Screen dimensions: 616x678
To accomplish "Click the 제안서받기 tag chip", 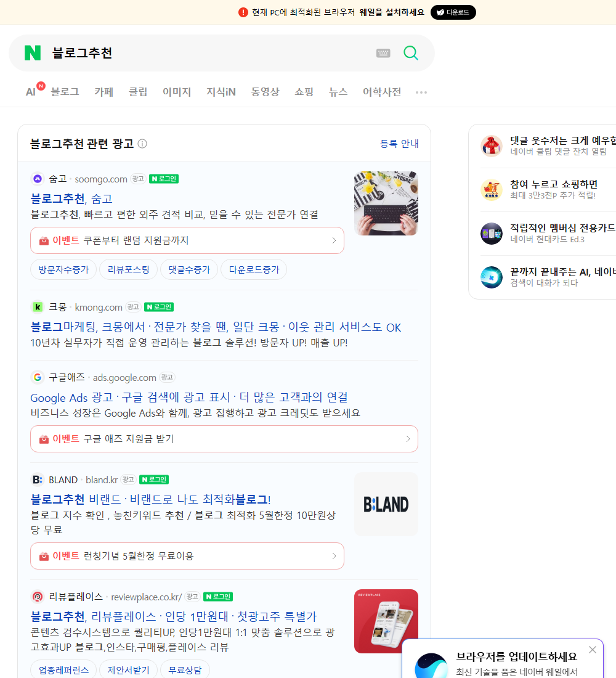I will click(128, 670).
